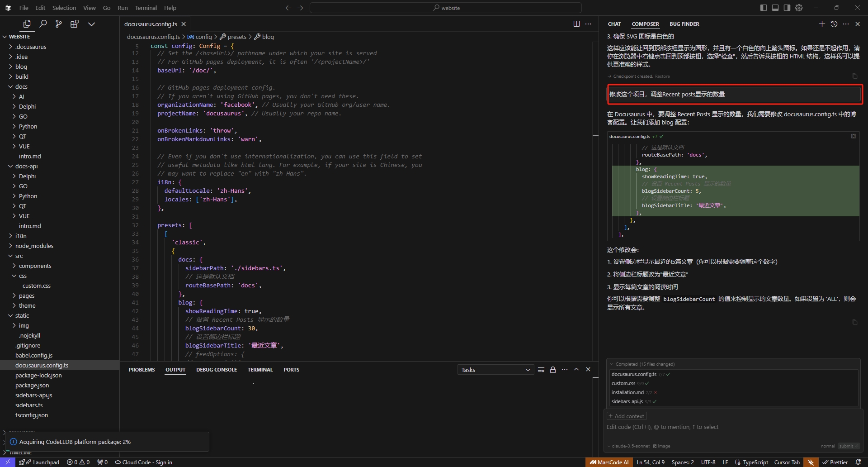Open the Run menu
This screenshot has height=467, width=868.
click(123, 8)
